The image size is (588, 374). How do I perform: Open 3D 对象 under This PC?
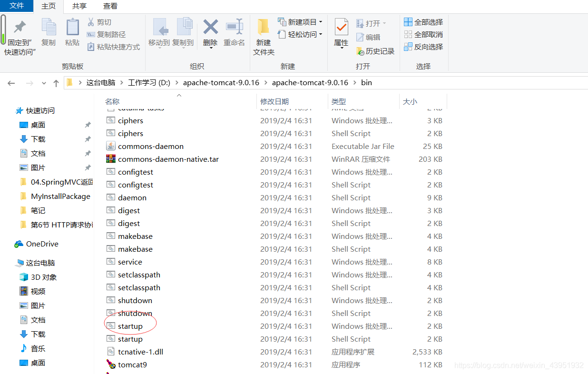click(x=38, y=277)
